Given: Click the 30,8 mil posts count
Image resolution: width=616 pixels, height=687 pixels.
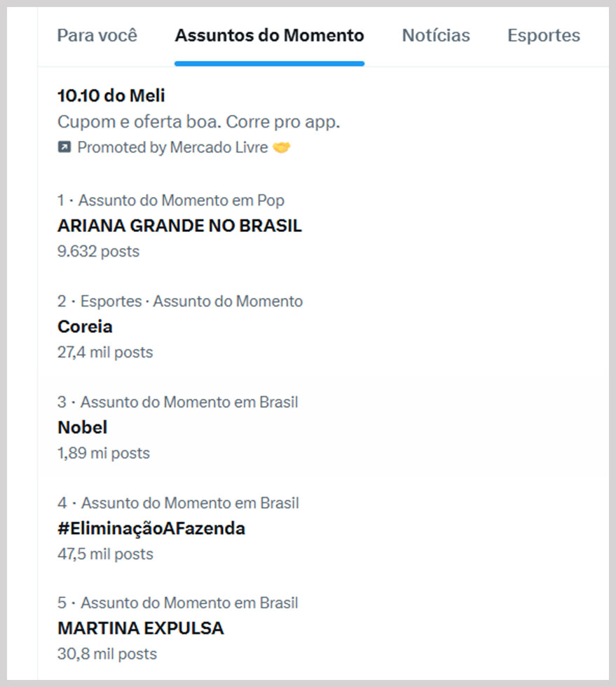Looking at the screenshot, I should click(x=107, y=655).
